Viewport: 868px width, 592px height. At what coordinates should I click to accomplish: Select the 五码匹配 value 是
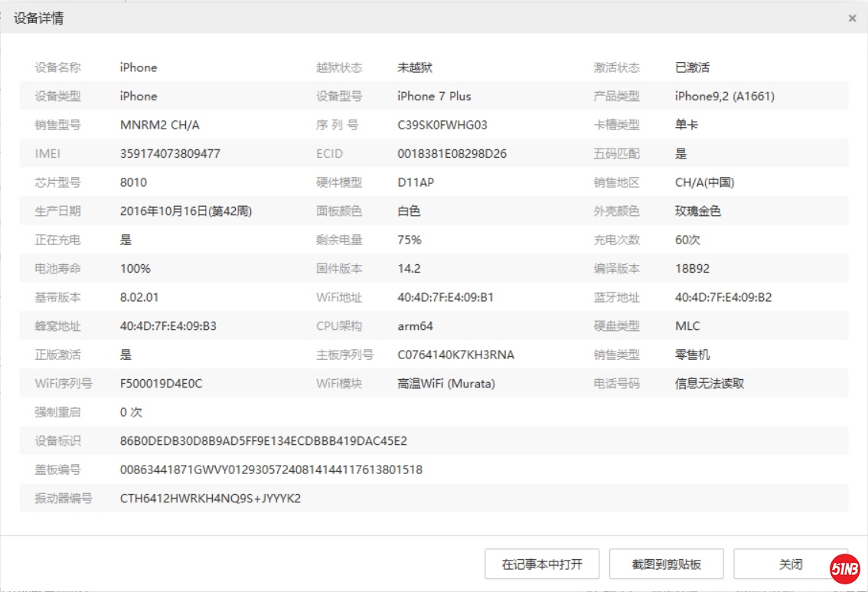(x=681, y=154)
